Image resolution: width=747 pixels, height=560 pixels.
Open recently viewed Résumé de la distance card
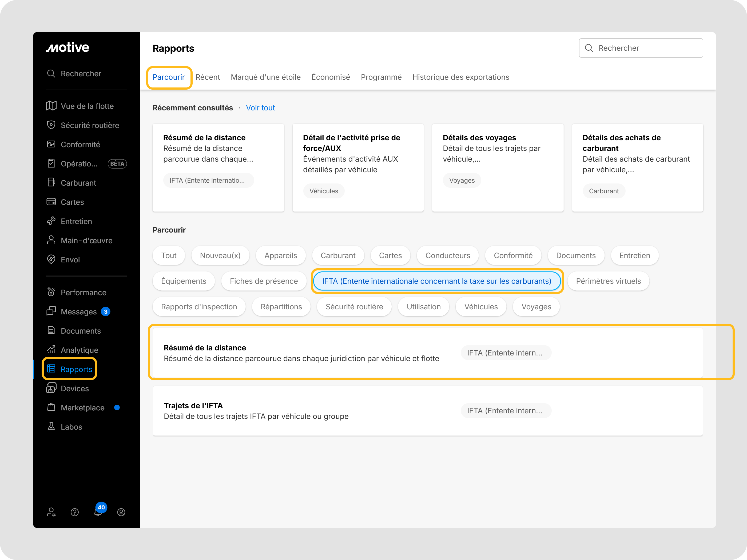(x=218, y=168)
